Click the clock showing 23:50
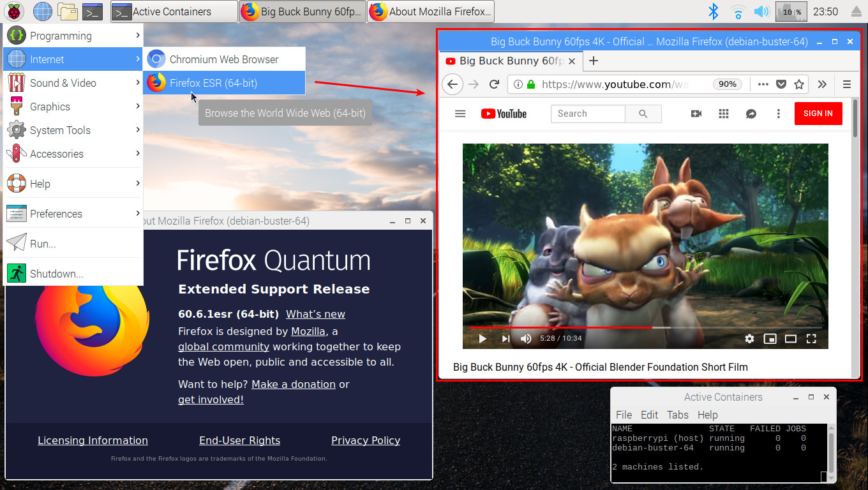This screenshot has width=868, height=490. [826, 11]
